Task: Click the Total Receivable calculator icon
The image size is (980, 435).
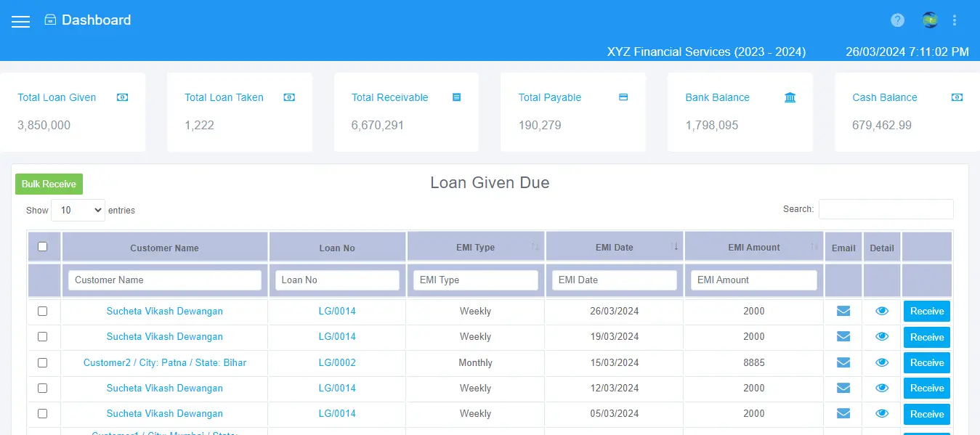Action: 456,97
